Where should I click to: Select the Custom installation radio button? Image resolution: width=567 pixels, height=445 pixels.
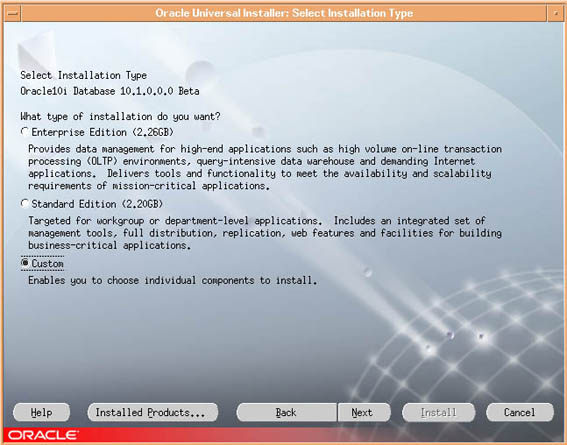tap(25, 263)
